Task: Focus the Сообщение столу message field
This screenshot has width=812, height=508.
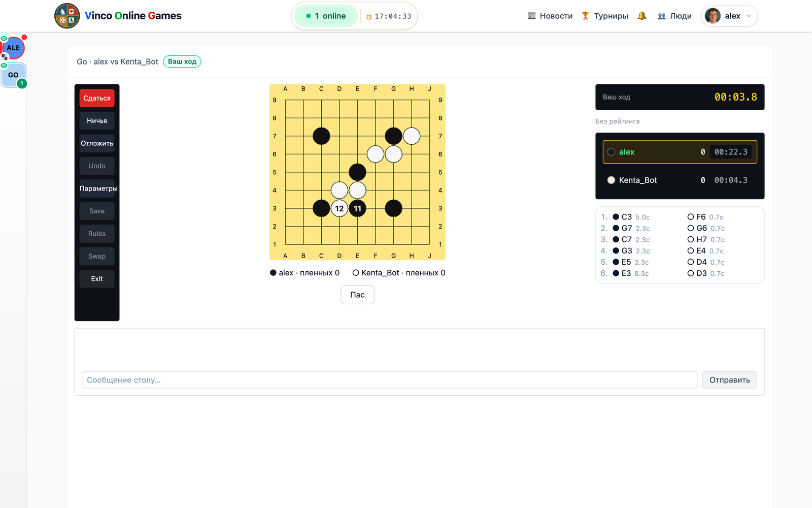Action: 389,380
